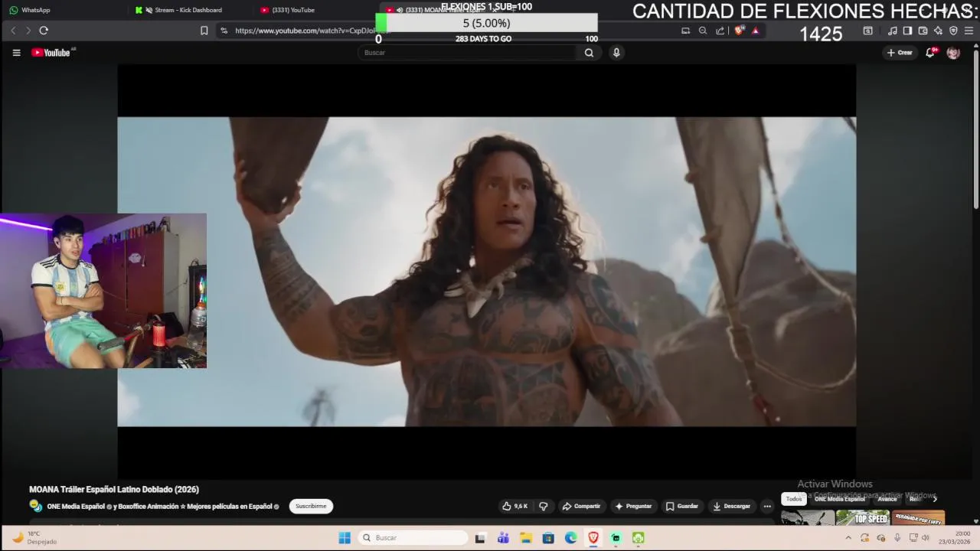Select the Avance filter chip
Screen dimensions: 980x551
pos(887,499)
